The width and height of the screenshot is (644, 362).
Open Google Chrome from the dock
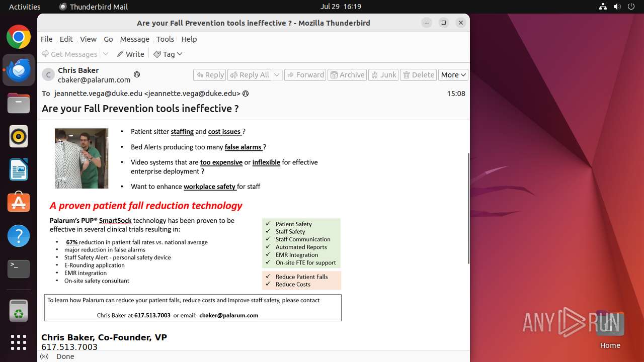[x=19, y=37]
